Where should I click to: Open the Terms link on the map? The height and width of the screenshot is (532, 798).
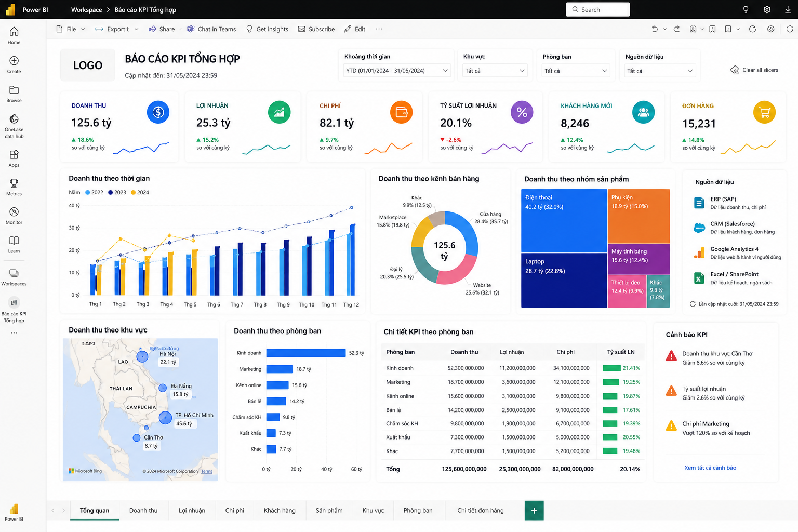[207, 471]
